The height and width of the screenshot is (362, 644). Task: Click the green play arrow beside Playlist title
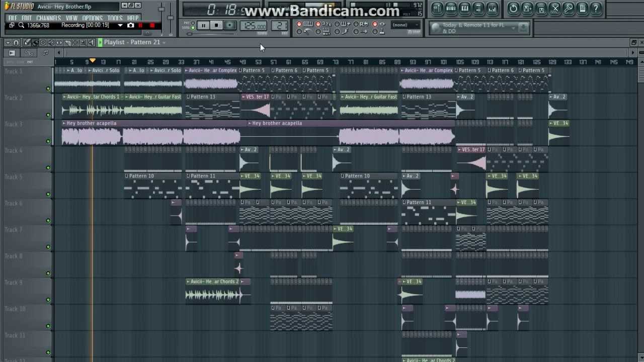tap(100, 42)
